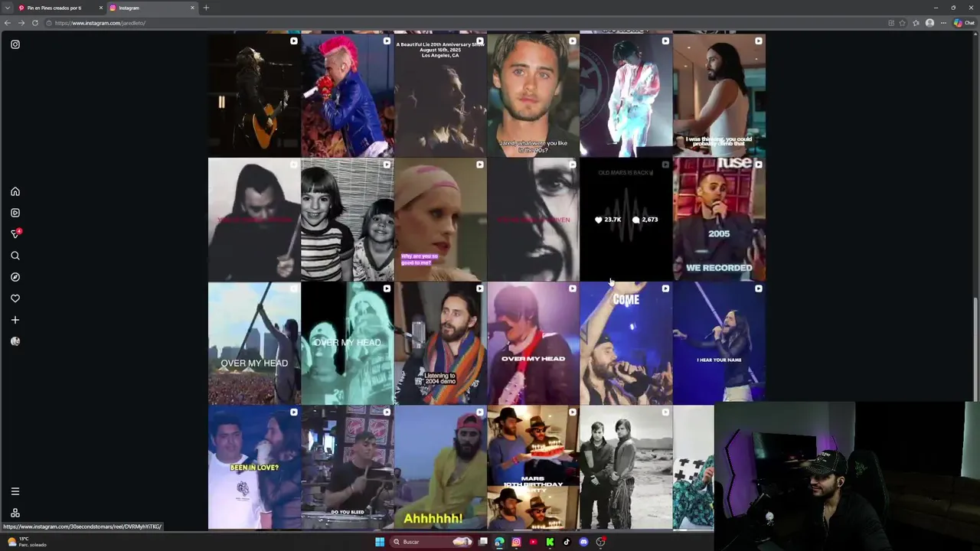The width and height of the screenshot is (980, 551).
Task: Open Fuse 2005 We Recorded reel
Action: coord(719,220)
